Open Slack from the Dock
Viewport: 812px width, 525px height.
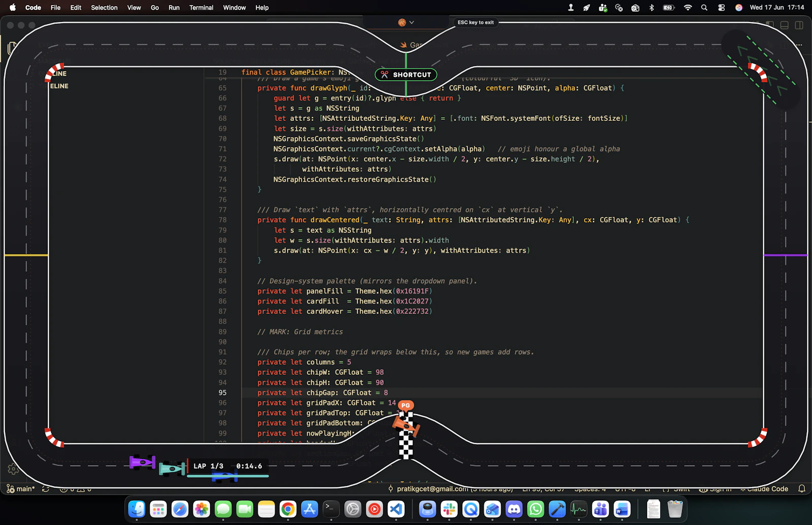pyautogui.click(x=449, y=509)
